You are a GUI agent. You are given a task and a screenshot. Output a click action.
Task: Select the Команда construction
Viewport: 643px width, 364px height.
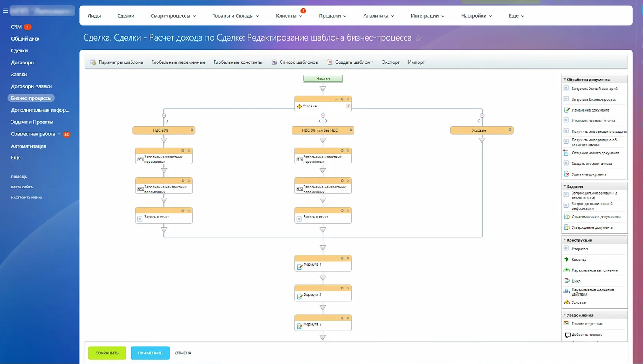[579, 260]
